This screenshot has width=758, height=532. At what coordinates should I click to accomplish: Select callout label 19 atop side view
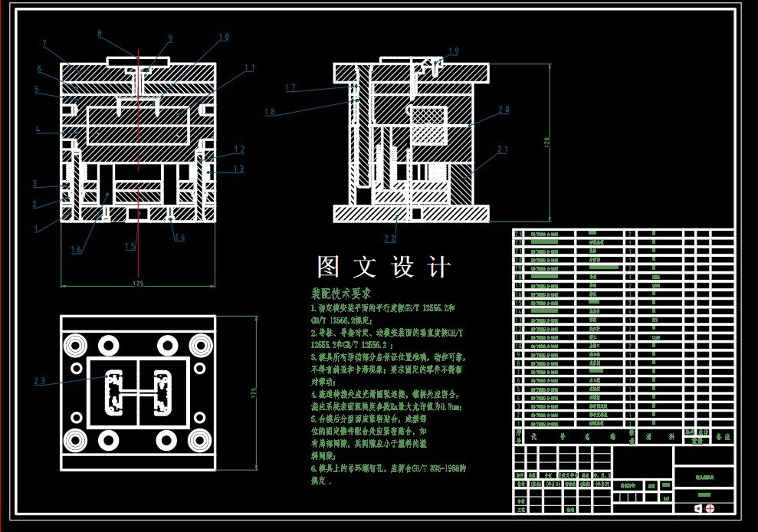[454, 51]
